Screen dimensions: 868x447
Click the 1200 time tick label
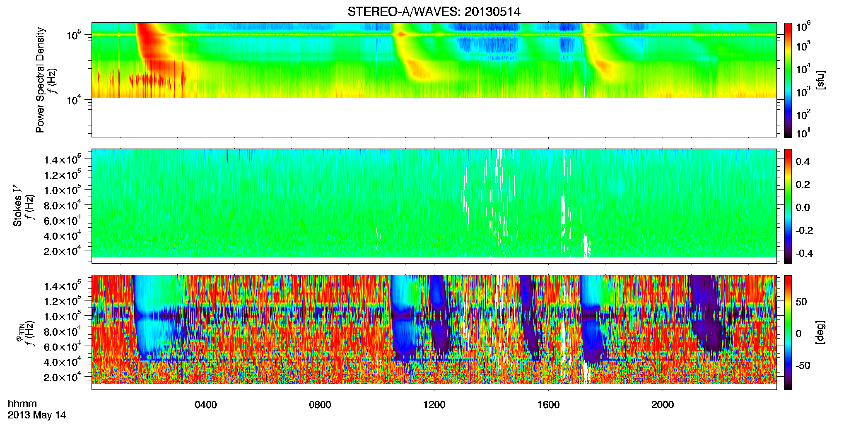point(434,405)
